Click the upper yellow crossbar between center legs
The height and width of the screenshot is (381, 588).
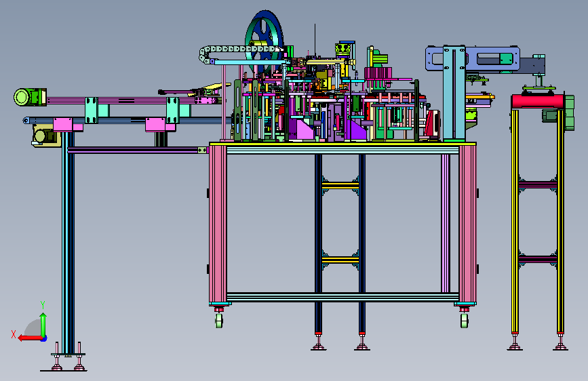pyautogui.click(x=340, y=186)
